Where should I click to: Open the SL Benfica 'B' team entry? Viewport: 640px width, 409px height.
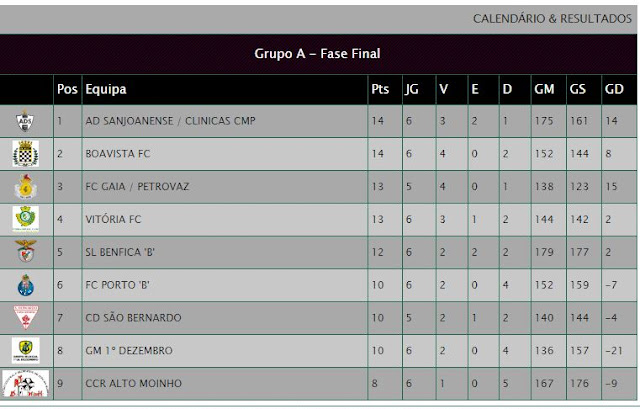[x=120, y=252]
